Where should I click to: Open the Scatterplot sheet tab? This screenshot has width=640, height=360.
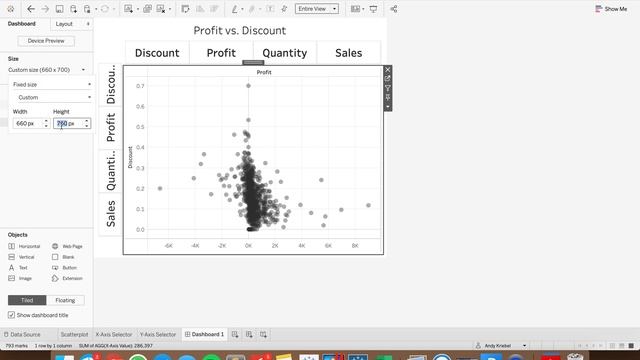coord(74,334)
